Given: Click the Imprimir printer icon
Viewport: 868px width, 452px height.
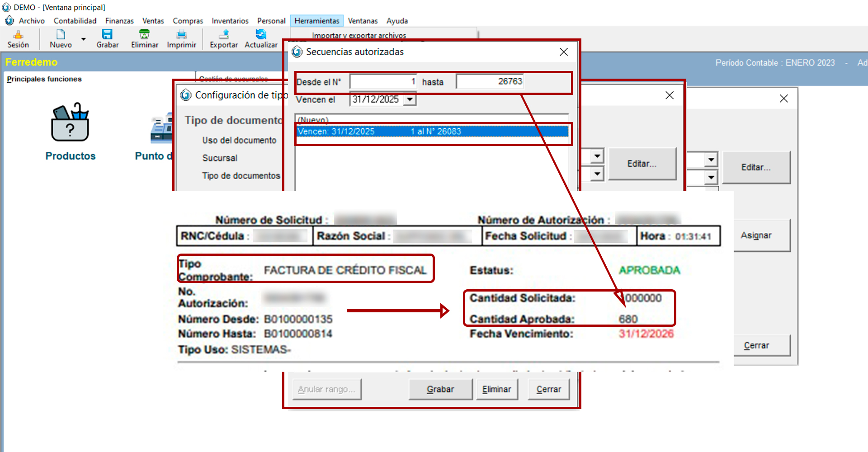Looking at the screenshot, I should pyautogui.click(x=181, y=35).
